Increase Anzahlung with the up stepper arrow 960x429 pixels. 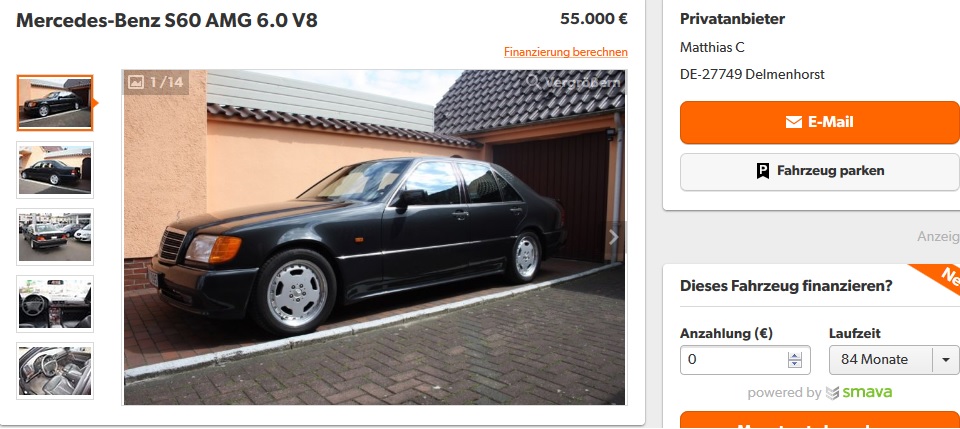[x=795, y=356]
